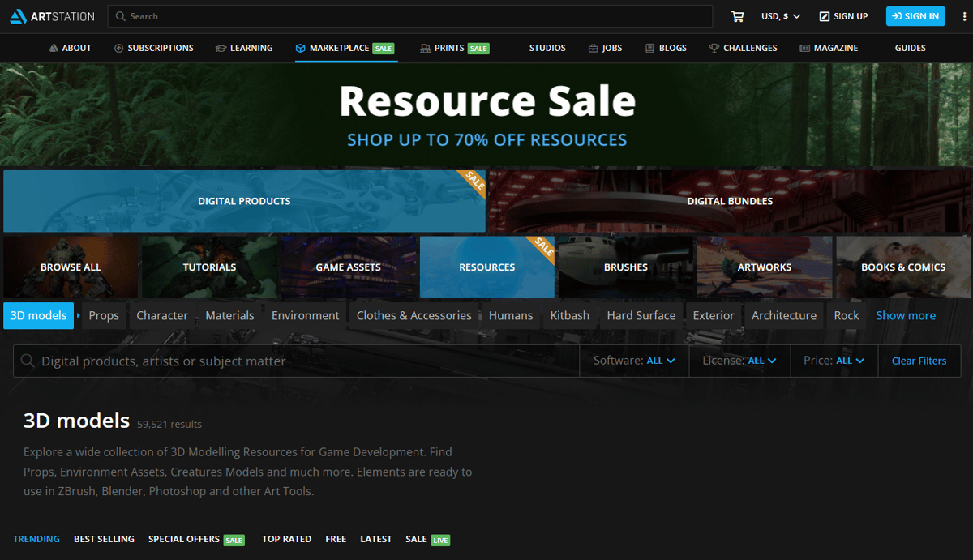
Task: Switch to the Best Selling tab
Action: coord(104,539)
